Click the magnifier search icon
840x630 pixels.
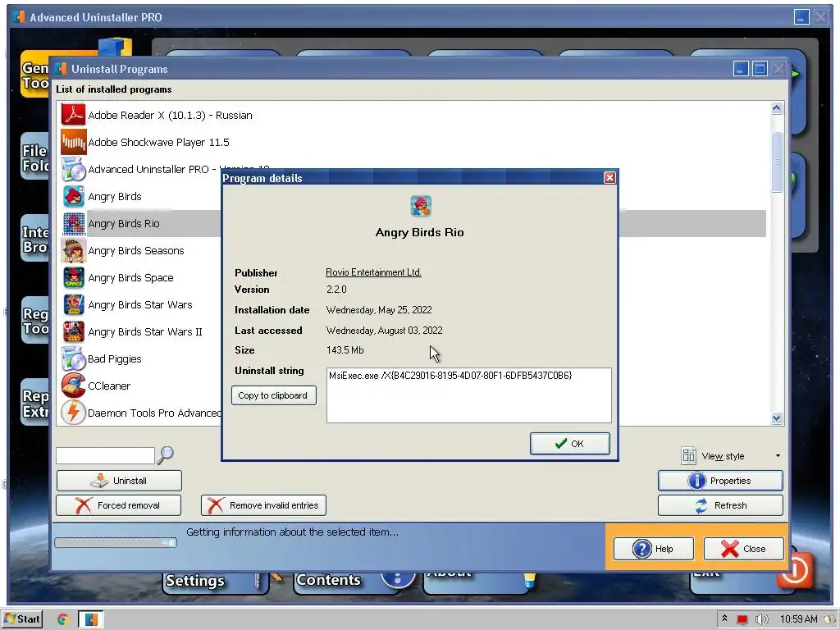(x=165, y=455)
